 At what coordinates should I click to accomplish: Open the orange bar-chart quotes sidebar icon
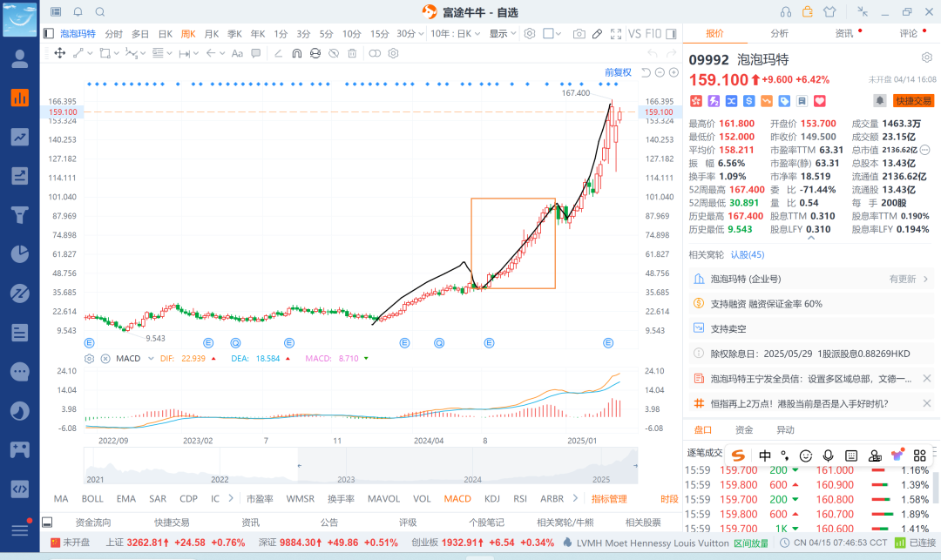click(20, 98)
